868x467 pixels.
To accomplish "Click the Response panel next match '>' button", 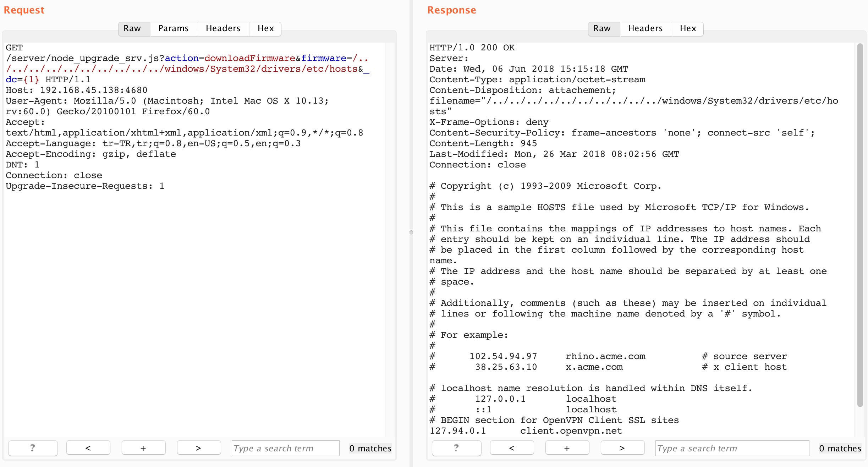I will pyautogui.click(x=622, y=448).
